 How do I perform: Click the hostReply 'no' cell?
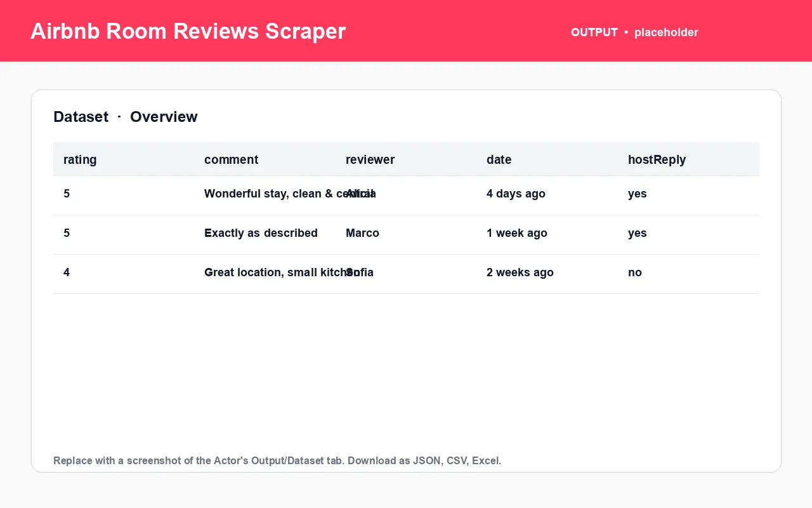click(634, 272)
